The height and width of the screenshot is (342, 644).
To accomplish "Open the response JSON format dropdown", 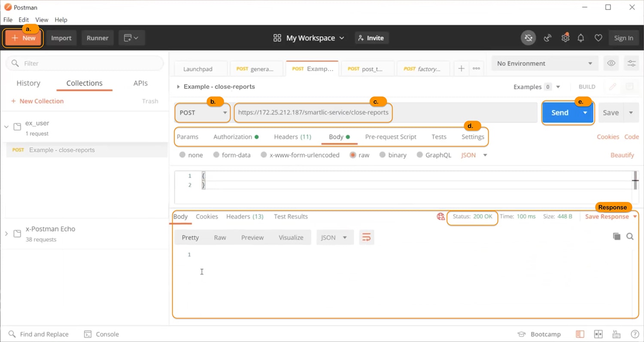I will pyautogui.click(x=335, y=237).
